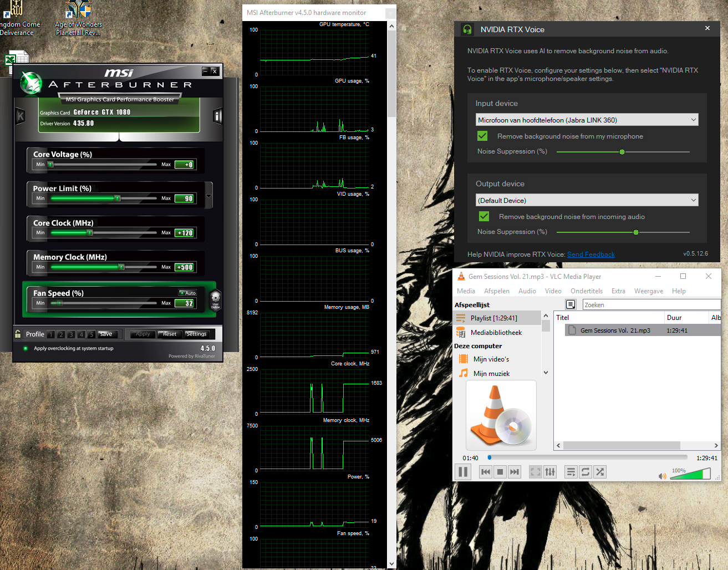
Task: Skip to previous track in VLC
Action: (486, 472)
